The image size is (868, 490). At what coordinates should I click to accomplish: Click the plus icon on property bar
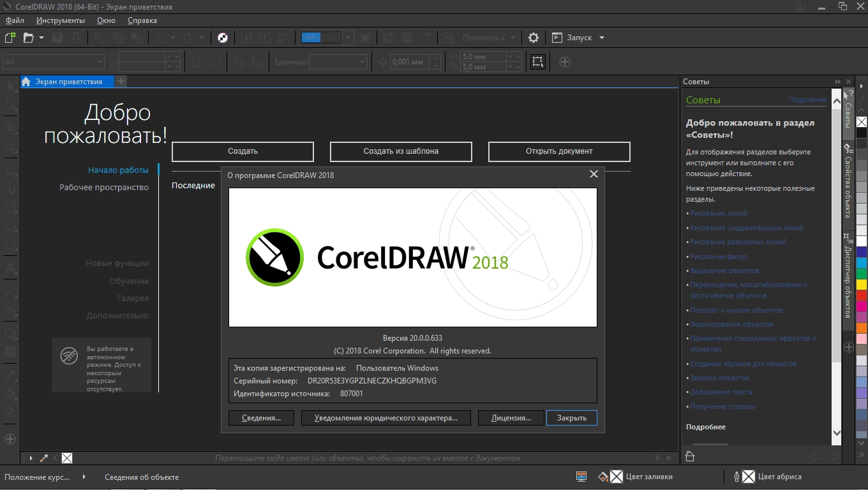(565, 62)
